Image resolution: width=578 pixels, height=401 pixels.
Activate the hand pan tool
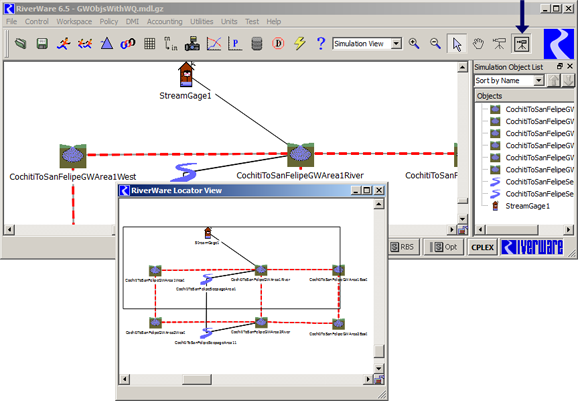(x=478, y=43)
